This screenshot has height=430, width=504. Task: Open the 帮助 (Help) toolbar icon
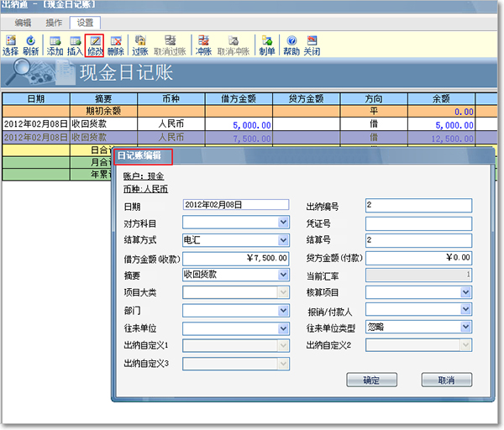291,45
